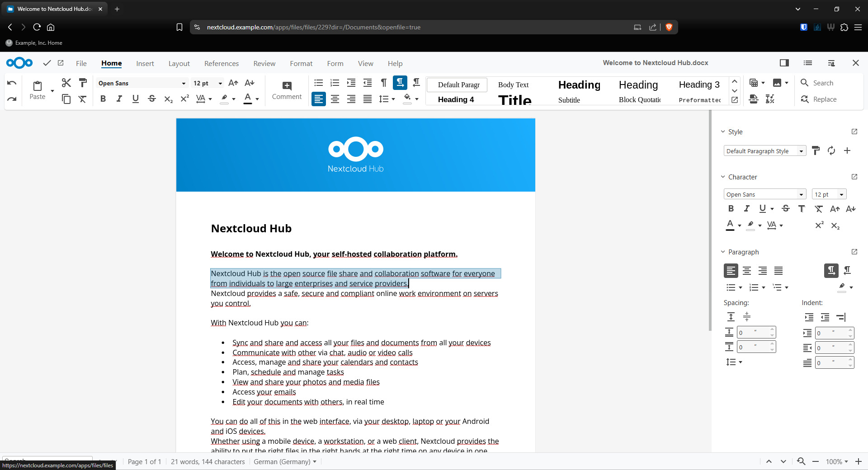Image resolution: width=868 pixels, height=470 pixels.
Task: Click the Strikethrough icon in the toolbar
Action: 152,99
